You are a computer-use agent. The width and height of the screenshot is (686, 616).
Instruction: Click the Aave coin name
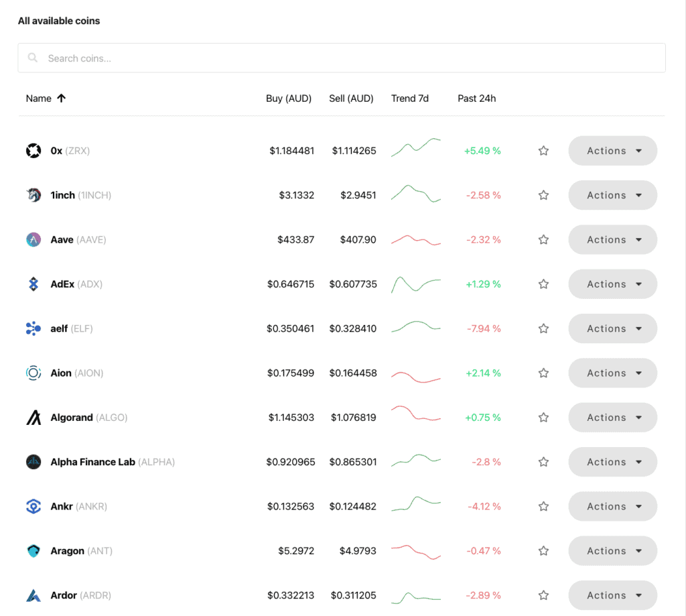(62, 239)
